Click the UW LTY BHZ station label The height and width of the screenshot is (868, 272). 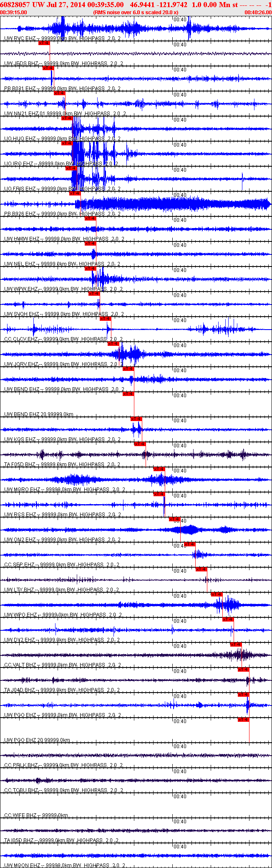[x=62, y=590]
